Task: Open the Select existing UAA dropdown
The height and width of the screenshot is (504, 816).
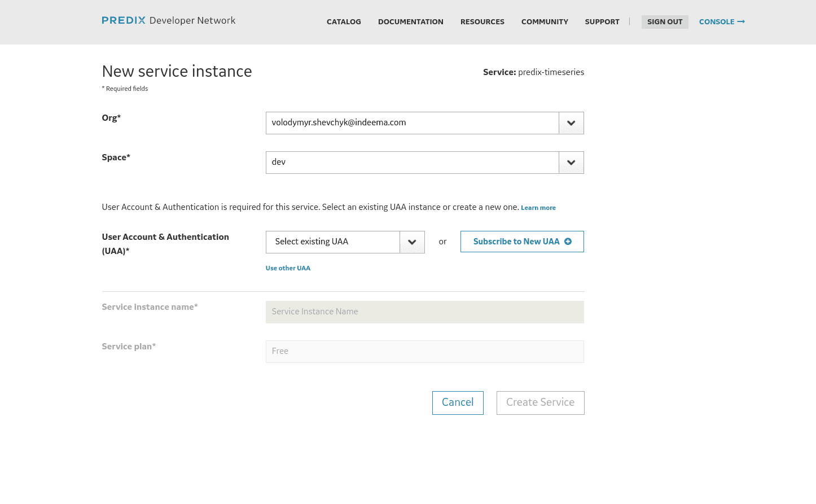Action: coord(411,242)
